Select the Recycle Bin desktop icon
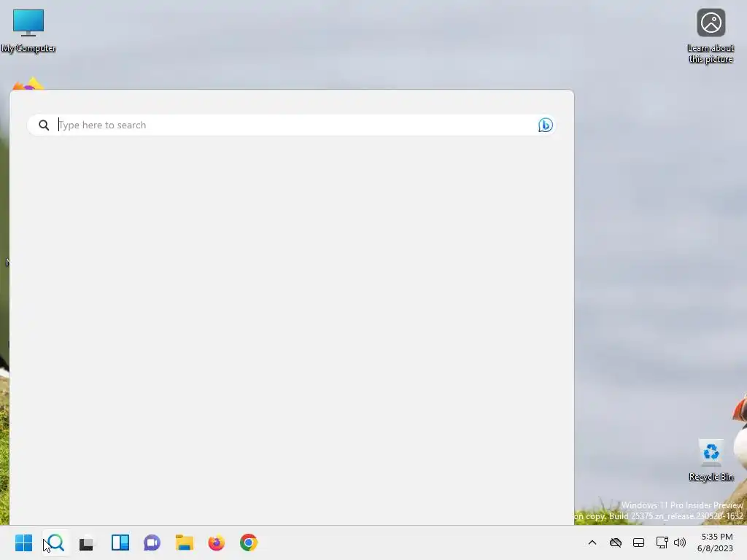The width and height of the screenshot is (747, 560). click(x=711, y=460)
